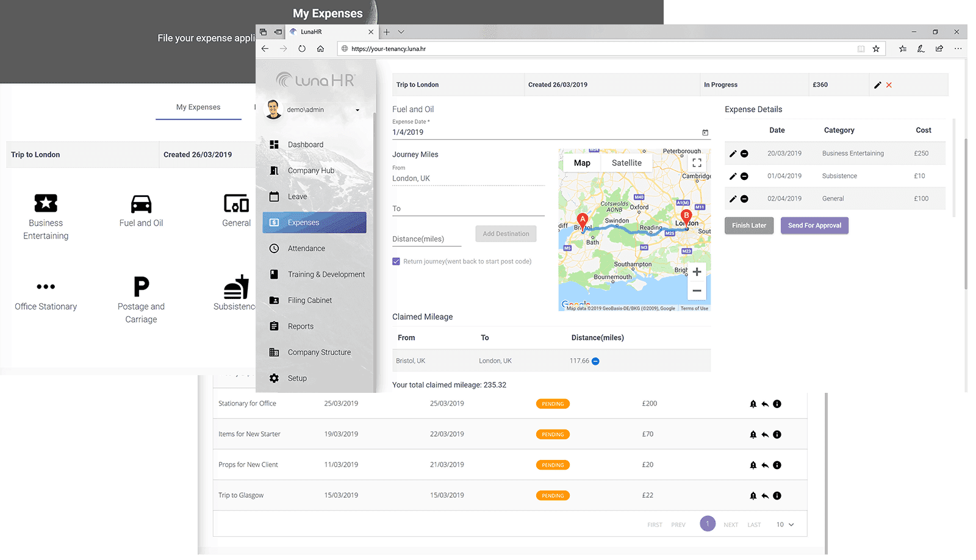Image resolution: width=976 pixels, height=560 pixels.
Task: Edit the Trip to London claim pencil
Action: pos(877,85)
